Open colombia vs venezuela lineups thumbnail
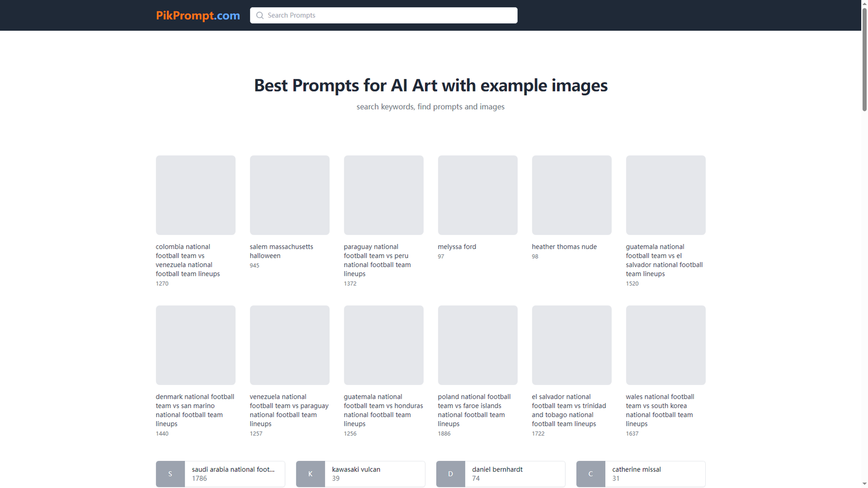 [195, 195]
